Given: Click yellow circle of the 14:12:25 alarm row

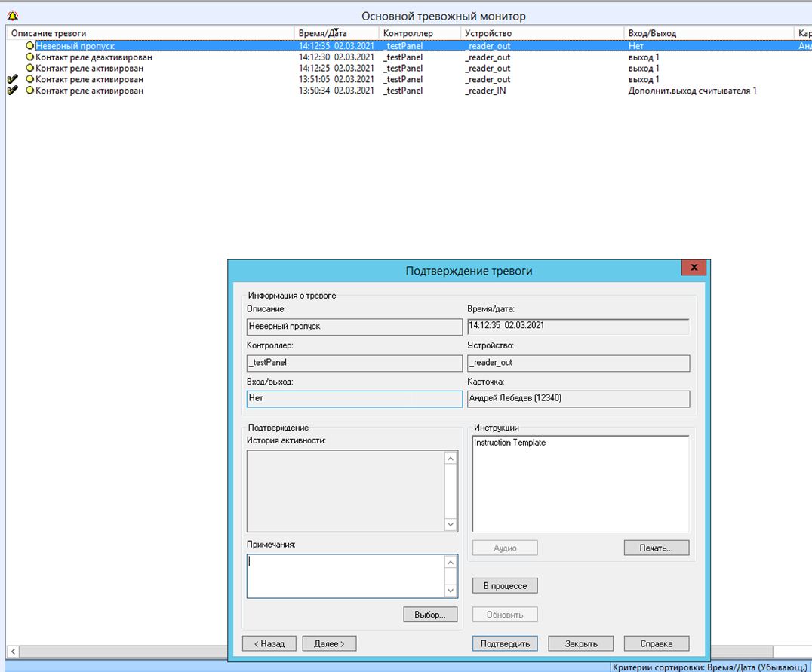Looking at the screenshot, I should (x=30, y=69).
